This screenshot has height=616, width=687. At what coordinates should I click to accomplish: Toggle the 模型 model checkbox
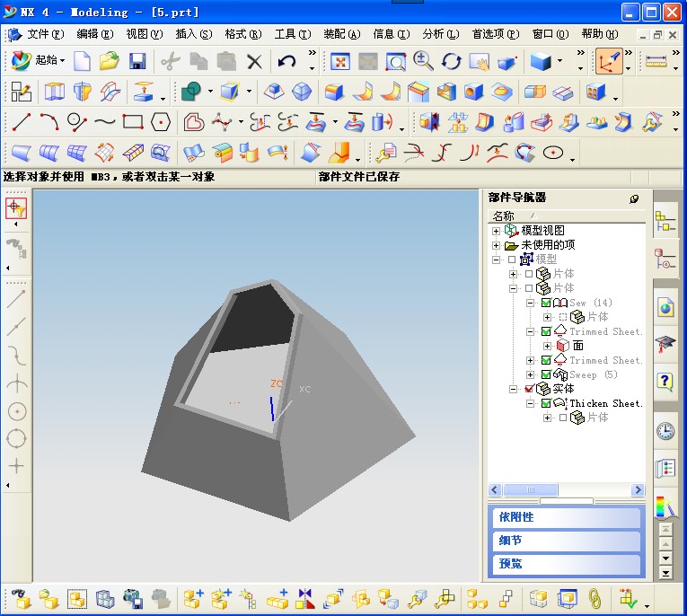[511, 260]
